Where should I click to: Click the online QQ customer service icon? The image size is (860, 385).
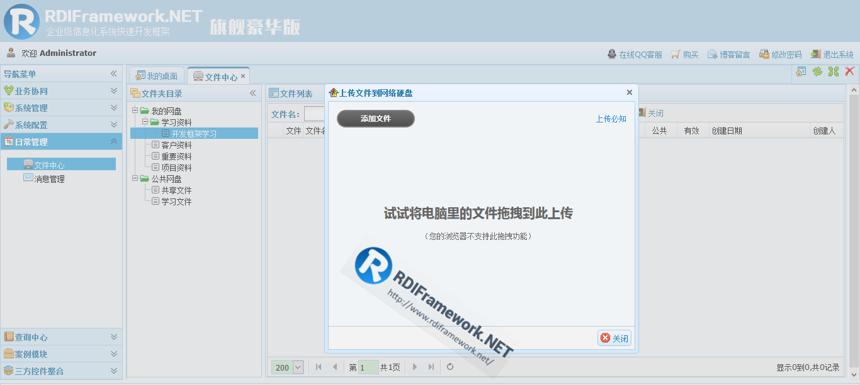612,54
